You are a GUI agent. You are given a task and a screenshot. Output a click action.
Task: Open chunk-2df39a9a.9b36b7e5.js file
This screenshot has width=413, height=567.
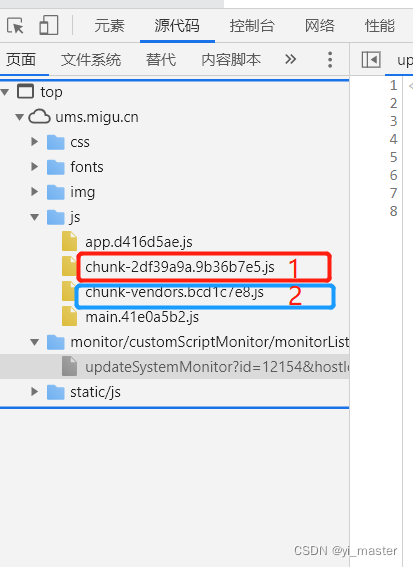click(x=180, y=267)
